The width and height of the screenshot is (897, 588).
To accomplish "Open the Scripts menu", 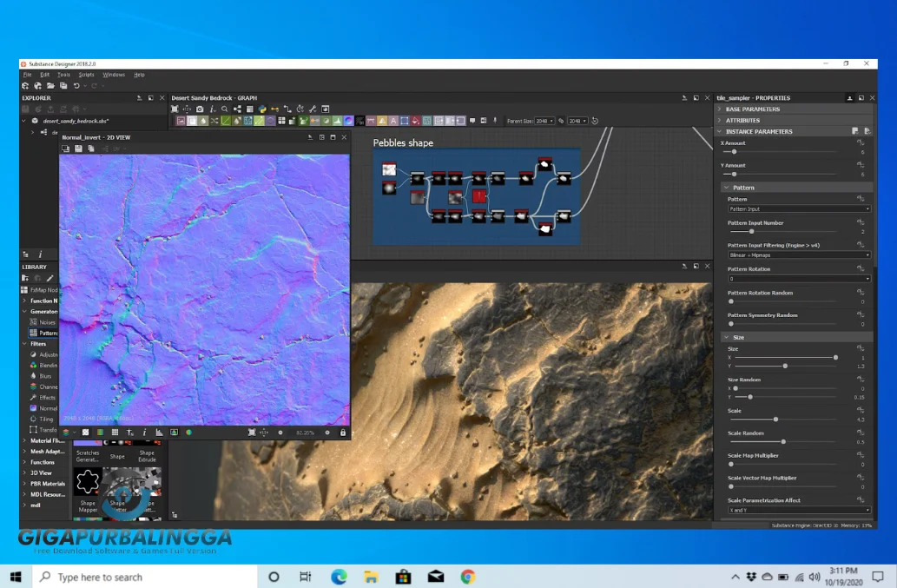I will click(x=87, y=75).
